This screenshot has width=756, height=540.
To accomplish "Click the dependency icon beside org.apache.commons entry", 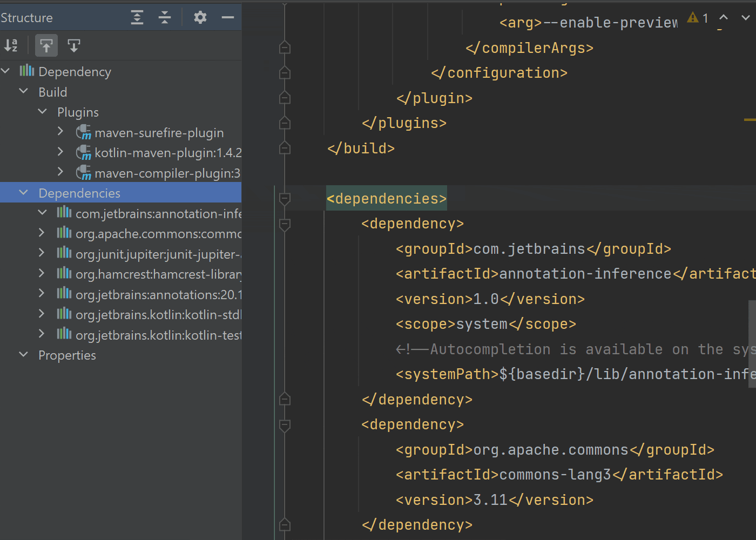I will click(63, 233).
